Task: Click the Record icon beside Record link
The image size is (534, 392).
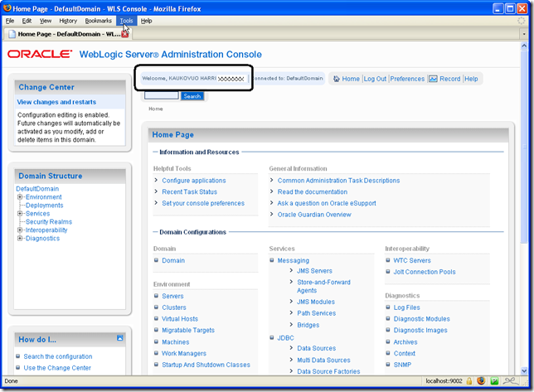Action: [433, 79]
